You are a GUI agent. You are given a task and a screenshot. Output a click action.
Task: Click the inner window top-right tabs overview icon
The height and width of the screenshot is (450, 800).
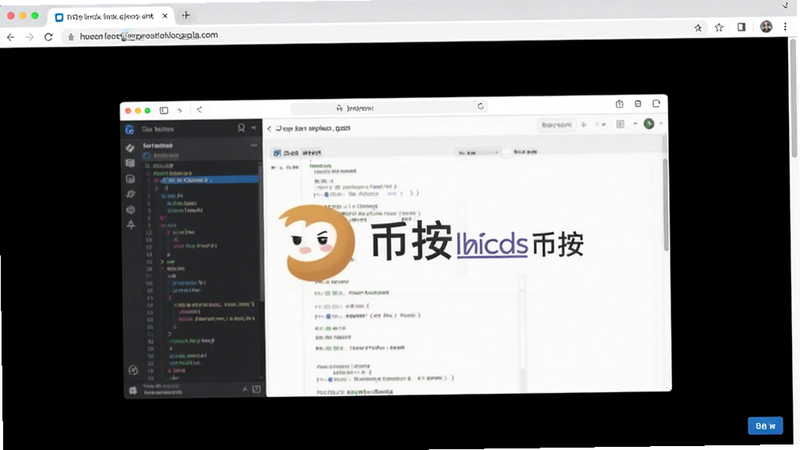(x=656, y=104)
